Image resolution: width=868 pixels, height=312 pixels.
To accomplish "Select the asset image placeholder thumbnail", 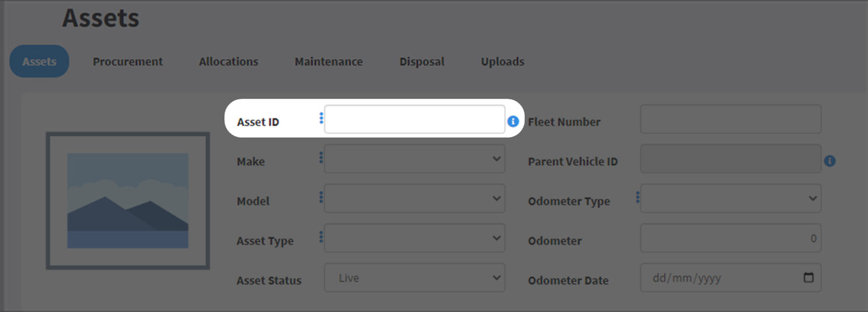I will [128, 201].
